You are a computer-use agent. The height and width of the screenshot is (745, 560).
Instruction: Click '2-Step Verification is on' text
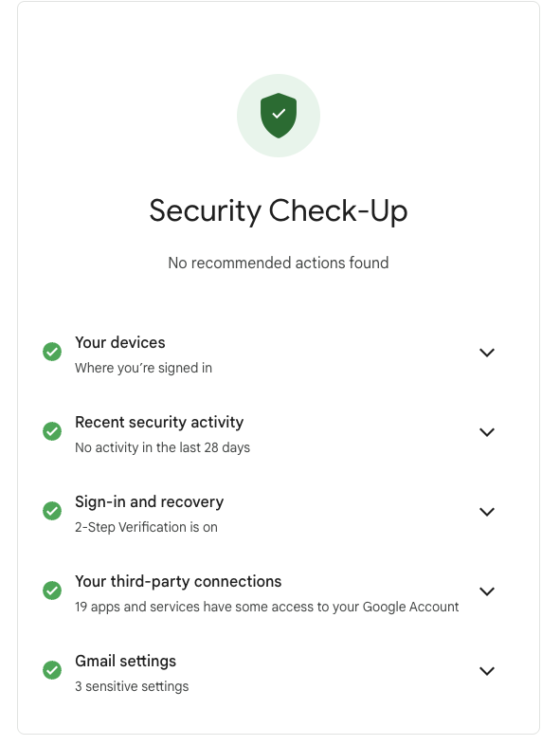tap(146, 527)
